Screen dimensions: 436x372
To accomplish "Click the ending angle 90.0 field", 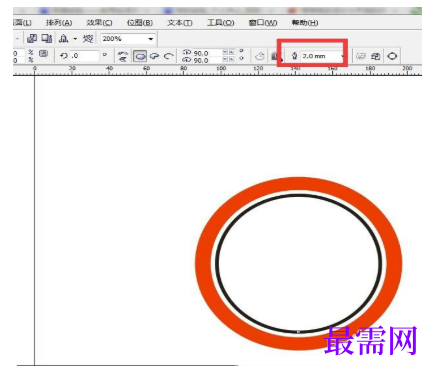I will [207, 60].
